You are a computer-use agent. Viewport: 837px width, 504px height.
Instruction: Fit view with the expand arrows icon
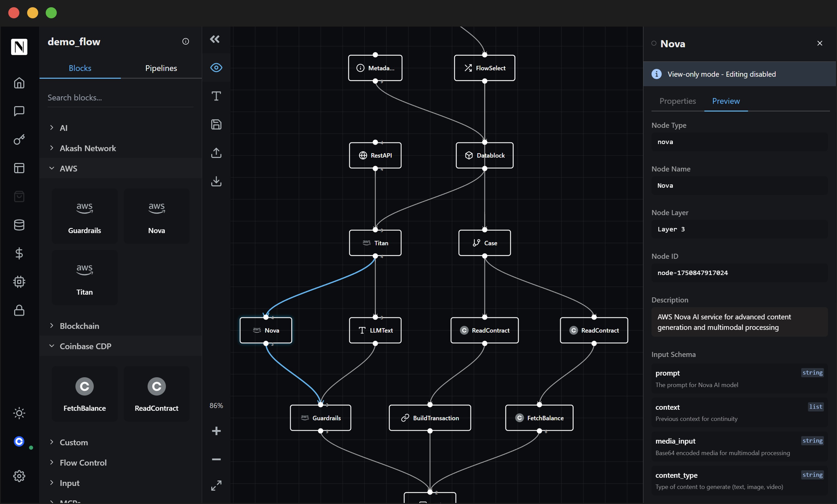[x=216, y=485]
